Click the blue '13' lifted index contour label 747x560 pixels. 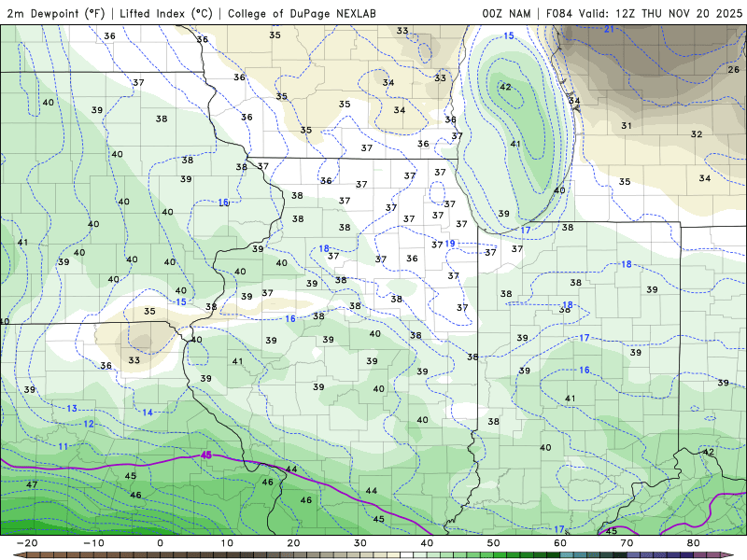point(72,409)
